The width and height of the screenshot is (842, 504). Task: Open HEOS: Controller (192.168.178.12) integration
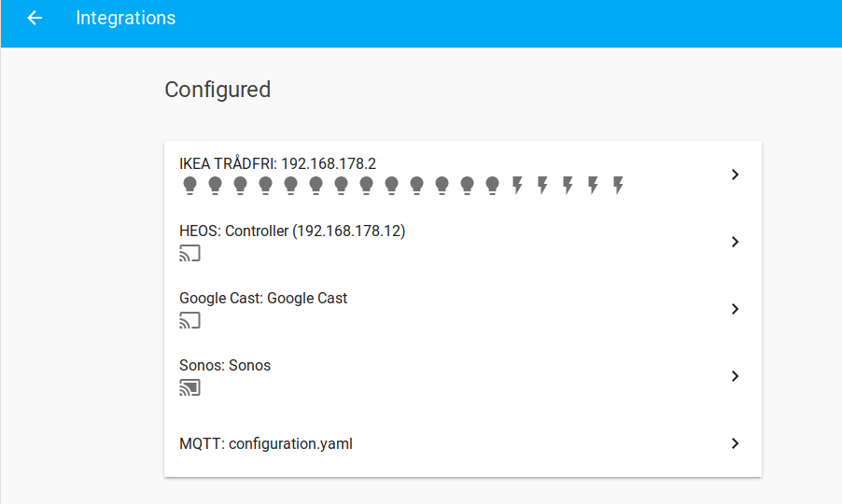click(x=292, y=231)
